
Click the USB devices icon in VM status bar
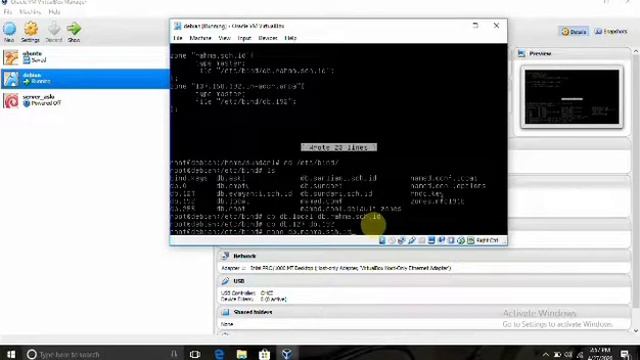[412, 240]
